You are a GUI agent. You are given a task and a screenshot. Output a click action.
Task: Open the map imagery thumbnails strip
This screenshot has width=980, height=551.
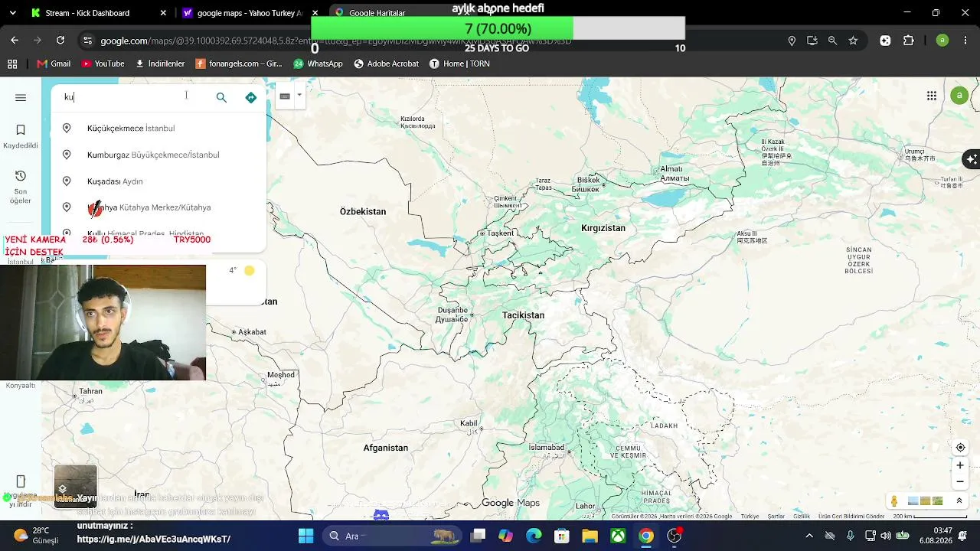coord(925,501)
